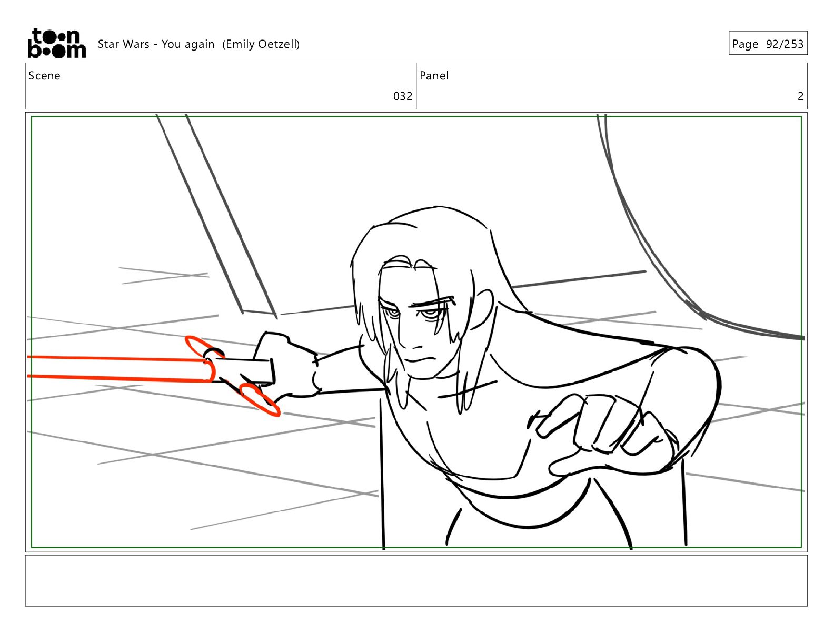Click the scene number '032'
The image size is (834, 644).
click(403, 96)
